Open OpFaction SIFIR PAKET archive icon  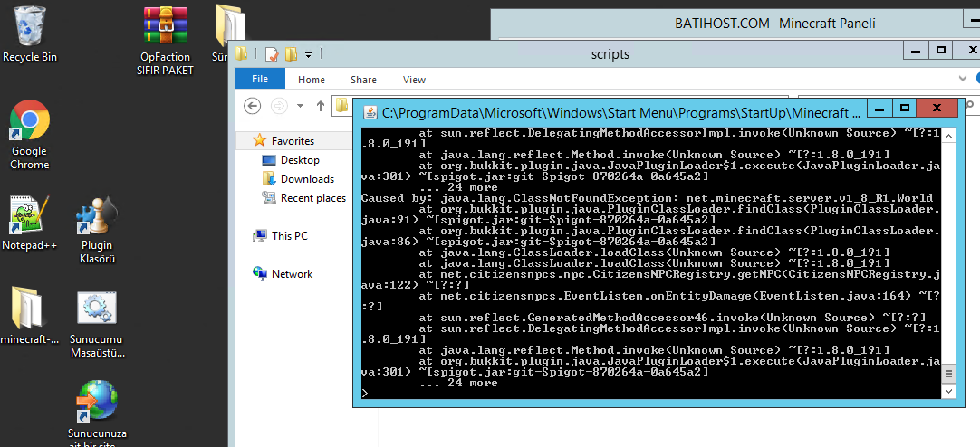165,41
